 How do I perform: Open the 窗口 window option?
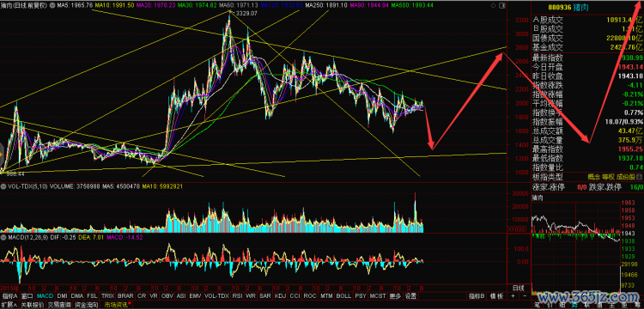tap(27, 296)
